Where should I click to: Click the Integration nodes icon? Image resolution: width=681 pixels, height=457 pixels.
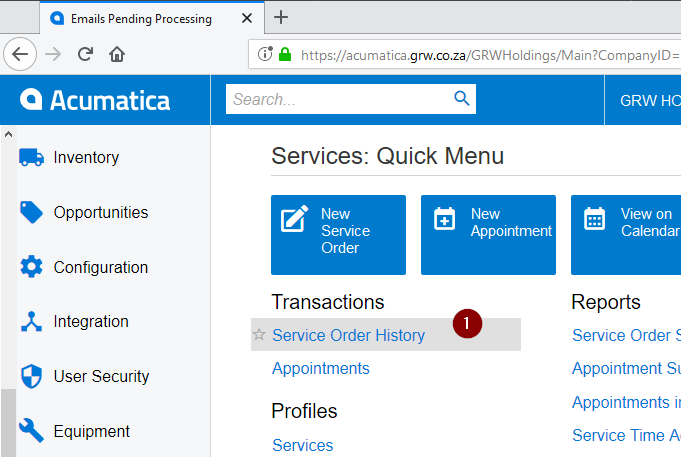point(31,322)
